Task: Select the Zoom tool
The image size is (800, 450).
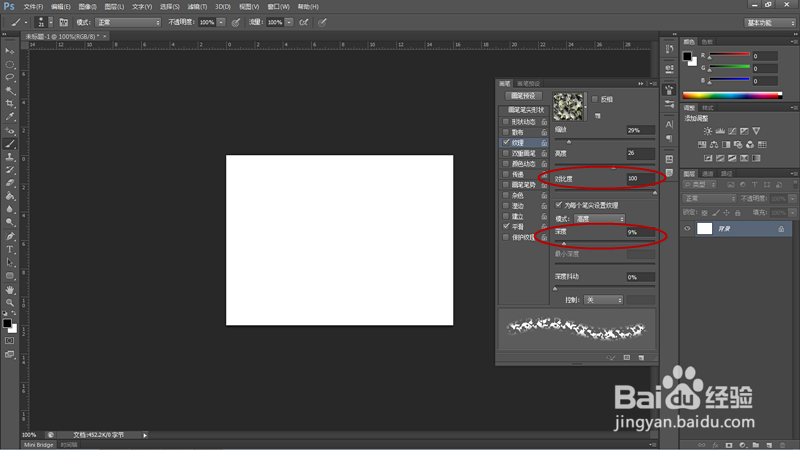Action: coord(10,303)
